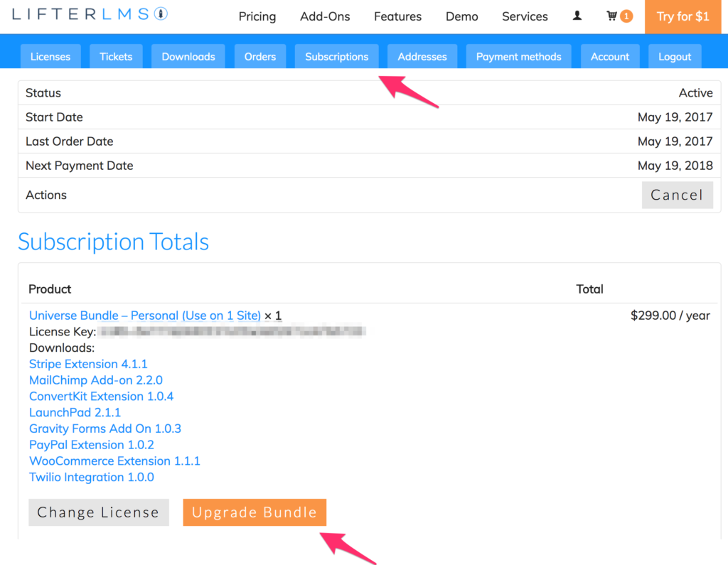
Task: Open the user account icon
Action: click(x=577, y=16)
